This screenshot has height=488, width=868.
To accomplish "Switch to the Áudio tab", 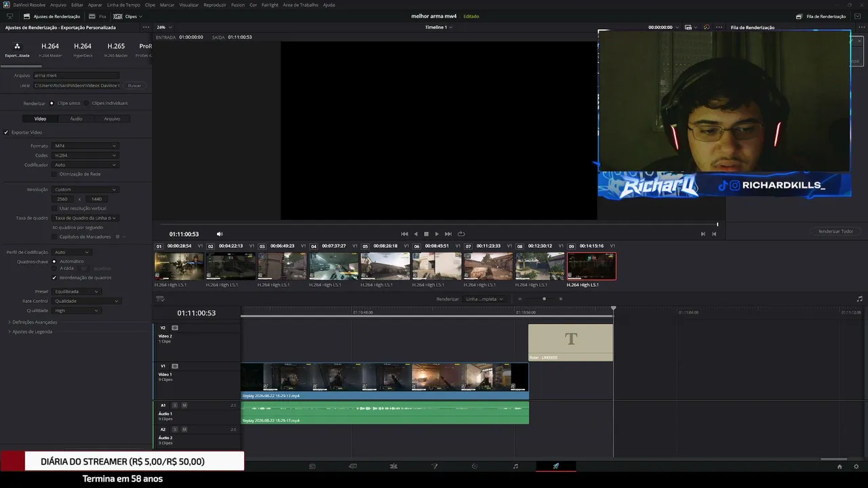I will tap(76, 119).
